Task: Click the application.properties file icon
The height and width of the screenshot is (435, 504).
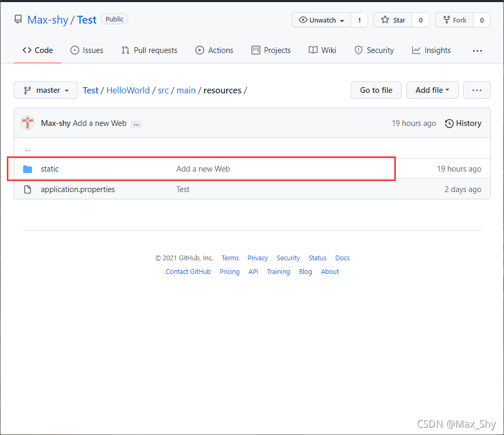Action: [28, 189]
